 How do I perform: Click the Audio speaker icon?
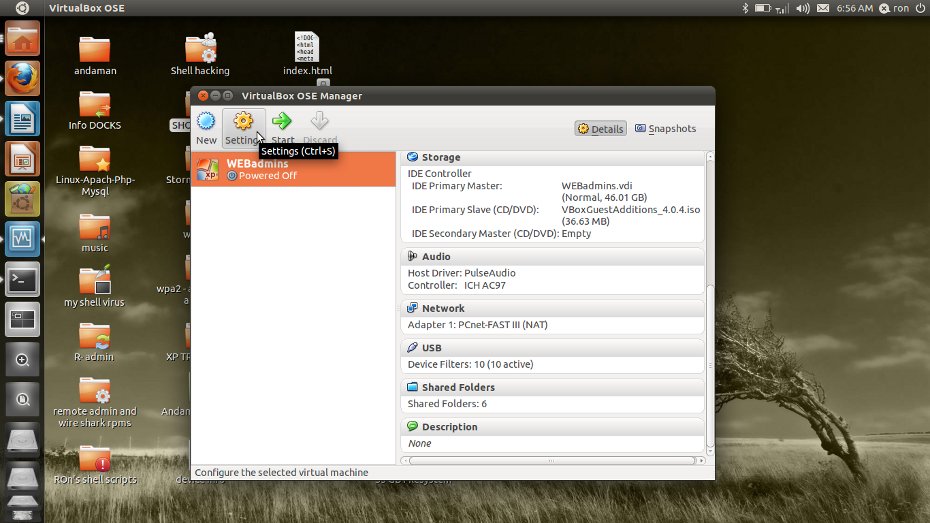point(412,256)
